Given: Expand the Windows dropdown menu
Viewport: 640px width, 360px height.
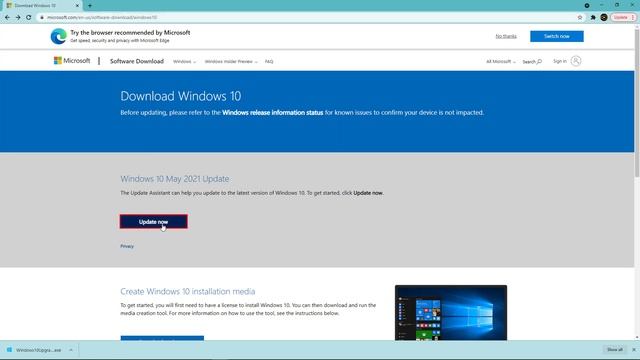Looking at the screenshot, I should pos(184,62).
